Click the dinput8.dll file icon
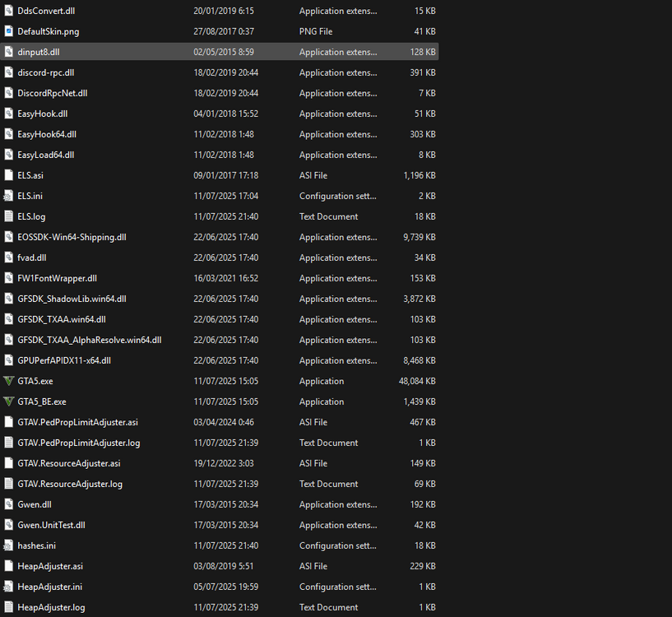 coord(9,52)
